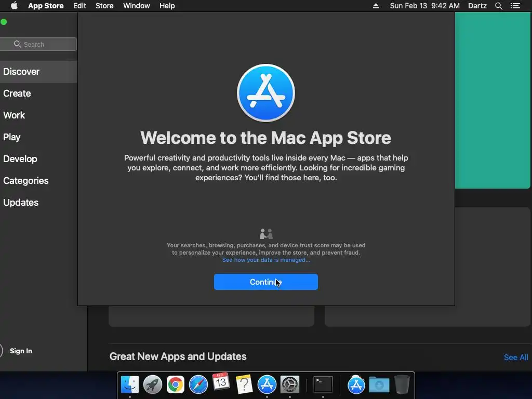Open the Window menu
This screenshot has height=399, width=532.
[x=137, y=6]
